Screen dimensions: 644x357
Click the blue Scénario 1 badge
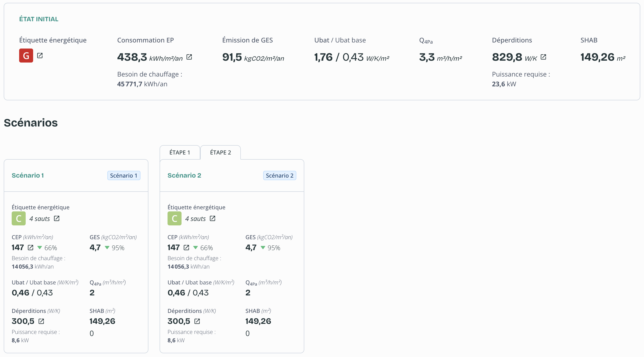tap(124, 175)
